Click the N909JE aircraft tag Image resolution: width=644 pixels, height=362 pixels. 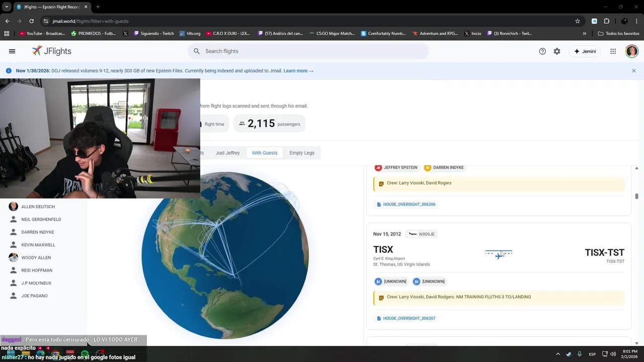click(x=422, y=234)
